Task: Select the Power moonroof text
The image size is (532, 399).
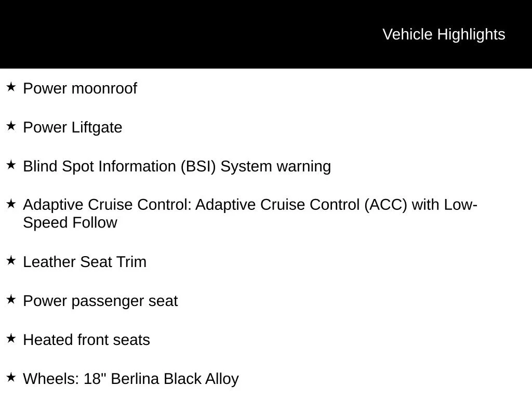Action: tap(80, 88)
